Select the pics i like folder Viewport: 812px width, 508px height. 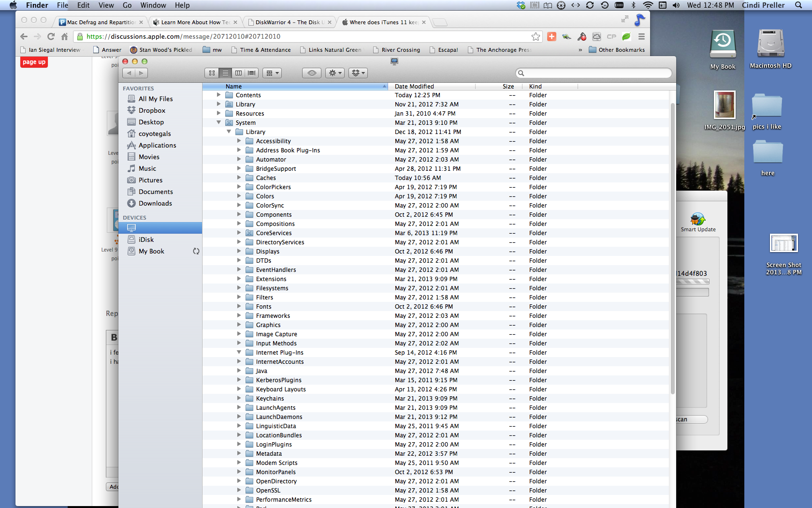(x=767, y=111)
